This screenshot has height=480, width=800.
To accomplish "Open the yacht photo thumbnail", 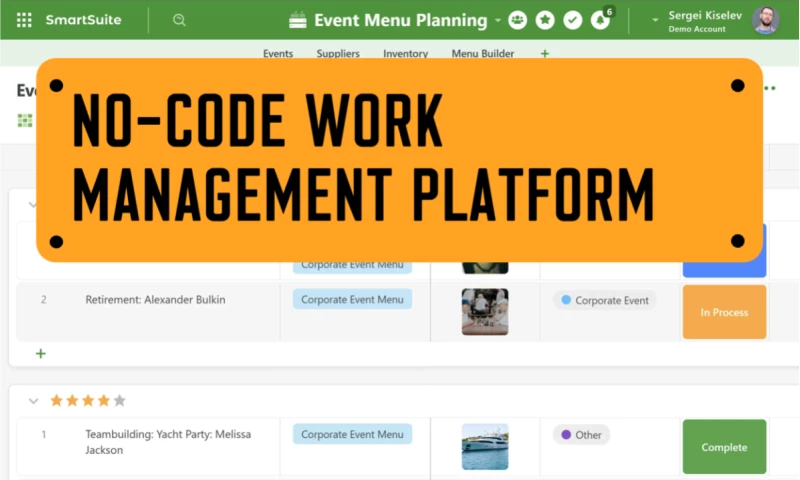I will click(x=485, y=446).
